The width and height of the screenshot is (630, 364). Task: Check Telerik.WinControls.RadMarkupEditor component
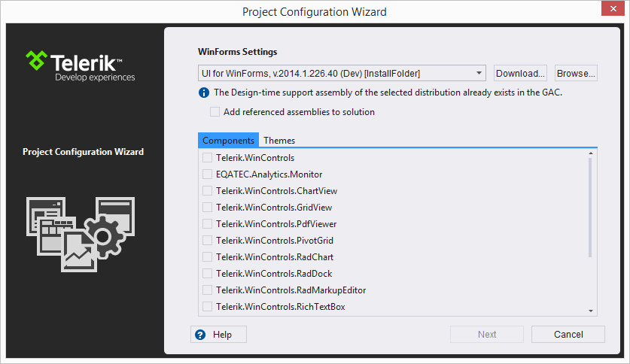(207, 290)
